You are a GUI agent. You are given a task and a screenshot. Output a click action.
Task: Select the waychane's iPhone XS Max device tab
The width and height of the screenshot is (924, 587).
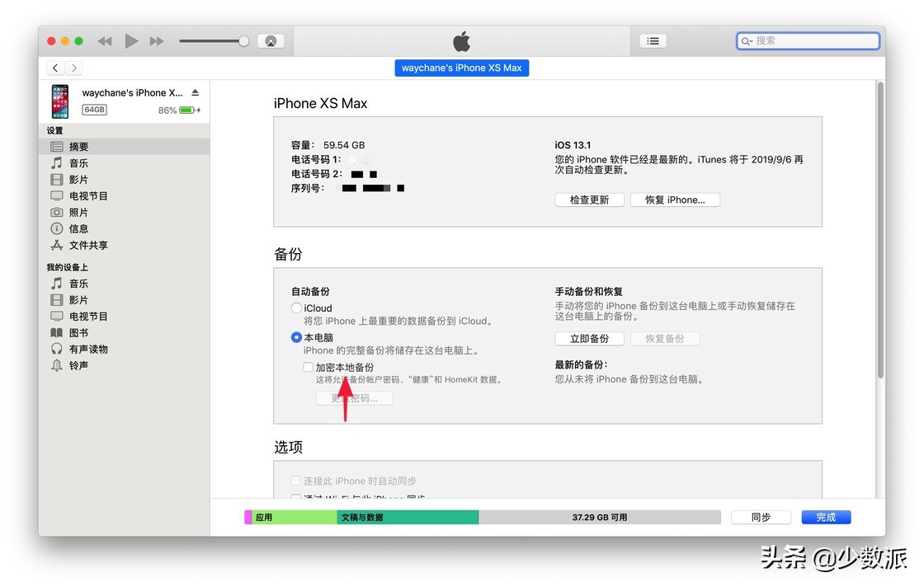(461, 68)
